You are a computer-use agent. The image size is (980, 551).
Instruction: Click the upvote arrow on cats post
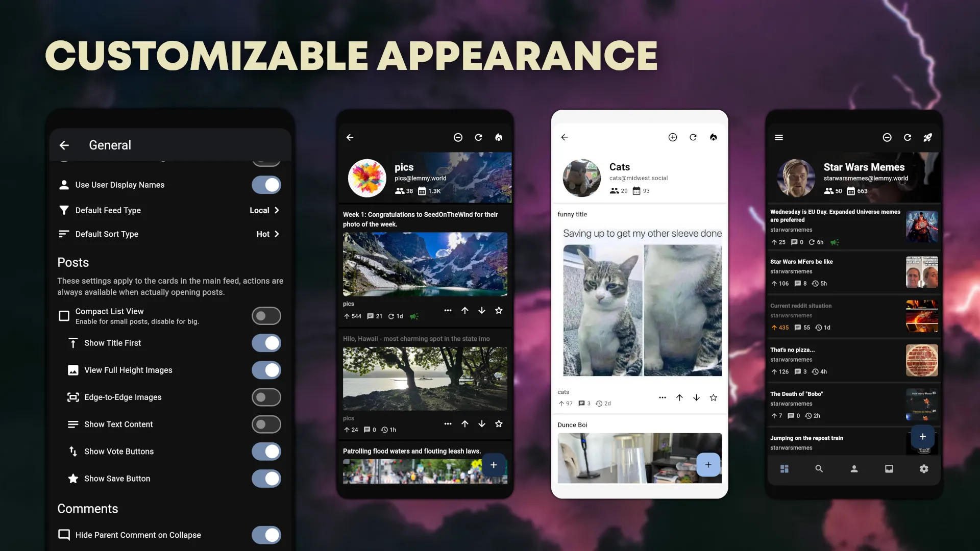679,397
